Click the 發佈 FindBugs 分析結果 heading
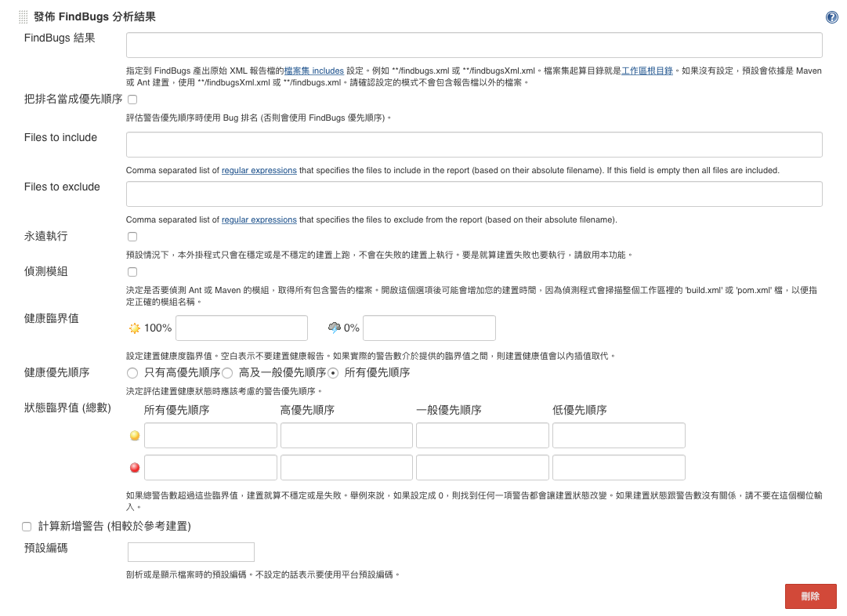Screen dimensions: 847x616 [x=95, y=16]
